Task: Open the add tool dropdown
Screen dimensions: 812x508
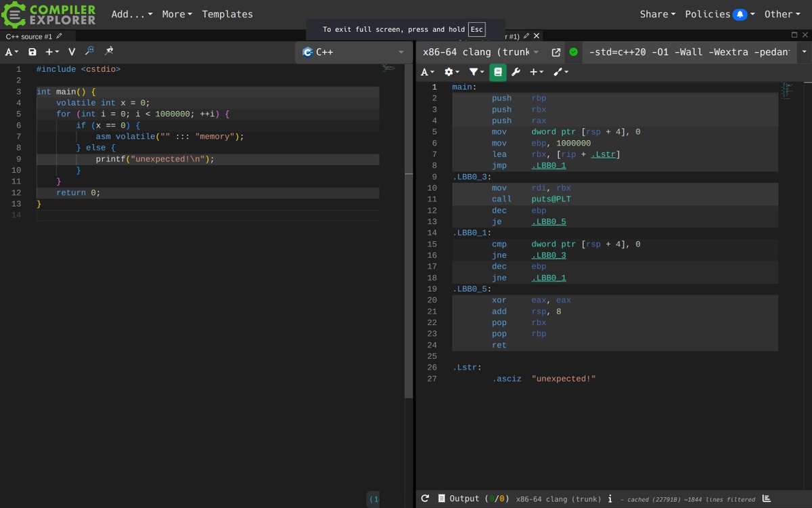Action: click(561, 72)
